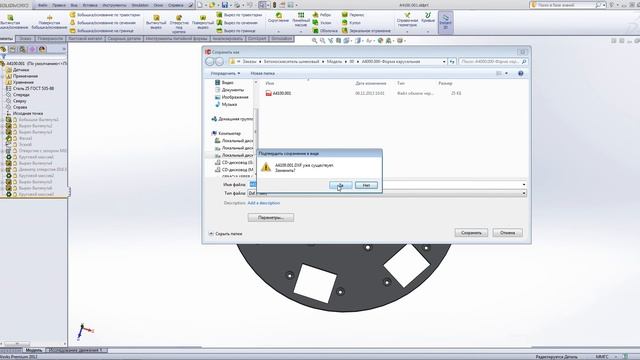
Task: Click the Add a description link
Action: coord(264,203)
